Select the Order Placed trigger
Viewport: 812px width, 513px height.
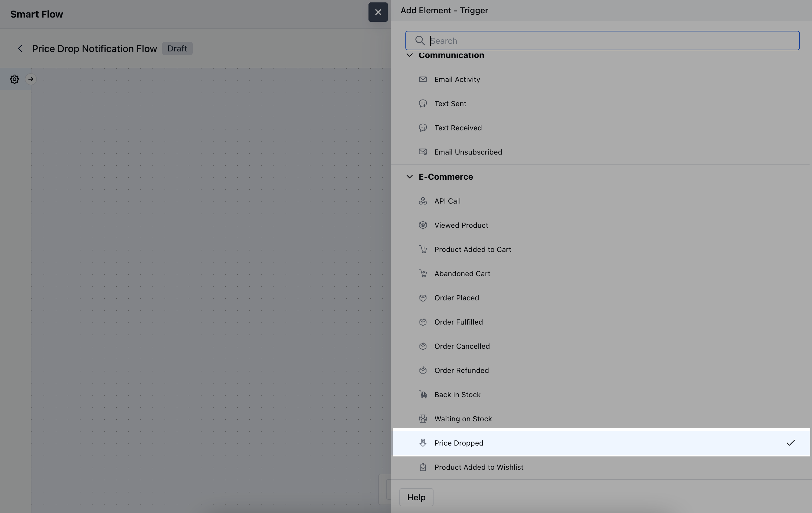[x=456, y=298]
